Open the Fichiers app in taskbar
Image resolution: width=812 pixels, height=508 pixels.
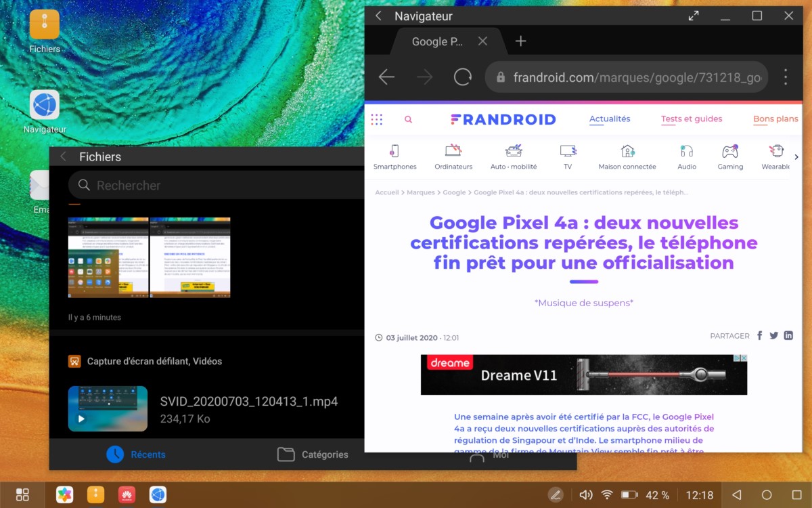click(x=96, y=494)
